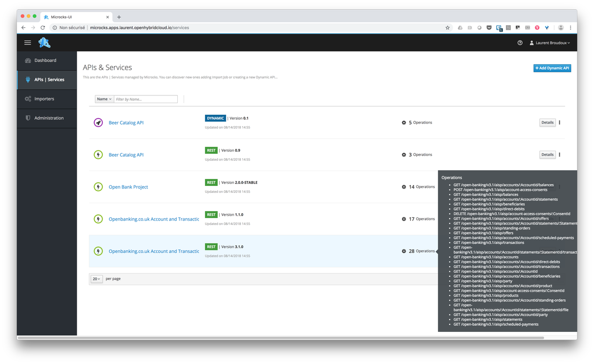Click 'GET /open-banking/v3.1/aisp/products' operation text

click(486, 296)
